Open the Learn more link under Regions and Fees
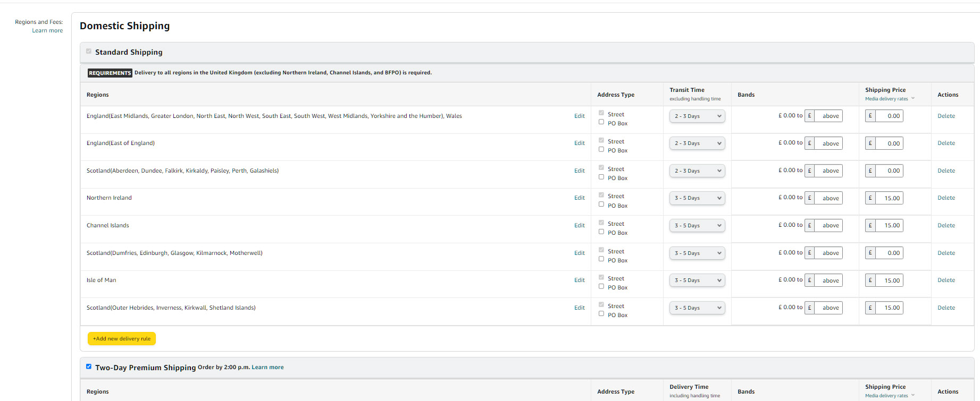 [47, 31]
